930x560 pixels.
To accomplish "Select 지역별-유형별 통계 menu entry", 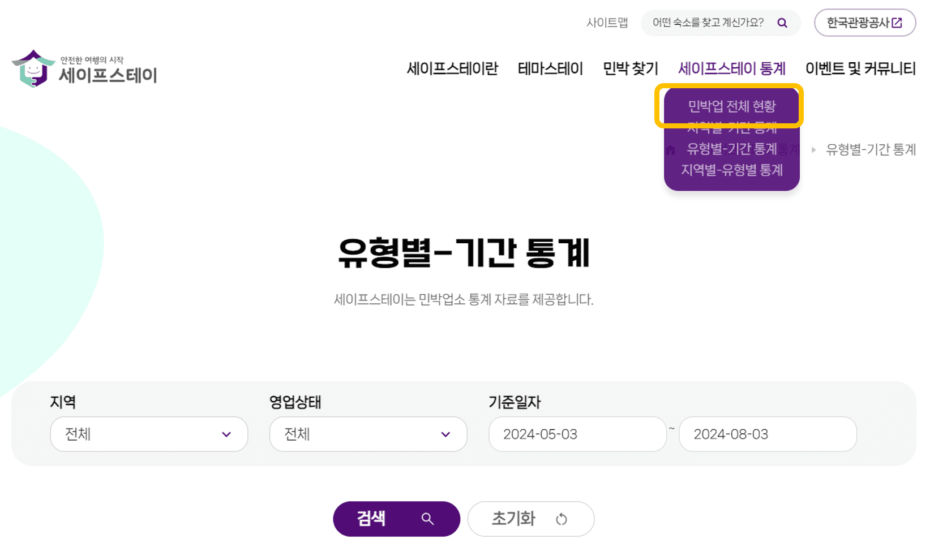I will click(x=732, y=170).
